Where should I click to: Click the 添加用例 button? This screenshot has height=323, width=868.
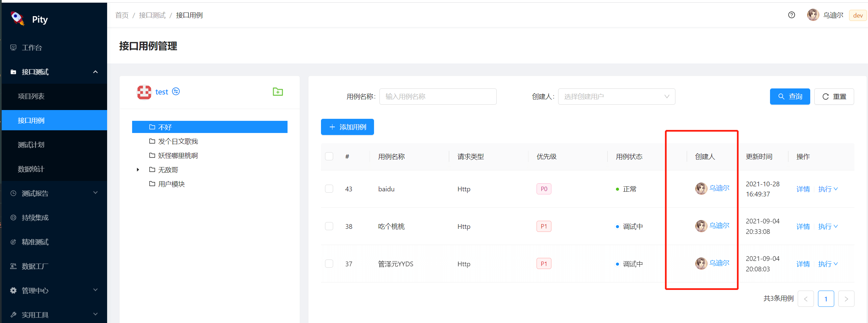(x=347, y=127)
